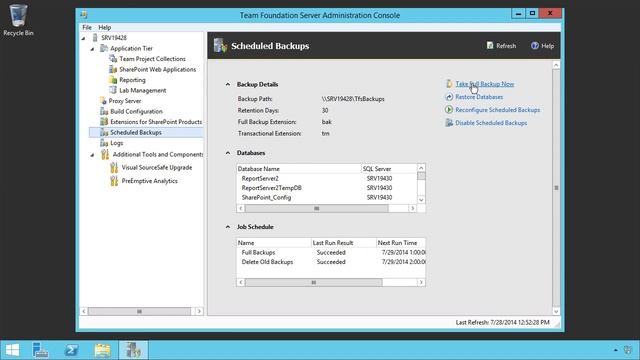Open Server Manager from taskbar

40,350
